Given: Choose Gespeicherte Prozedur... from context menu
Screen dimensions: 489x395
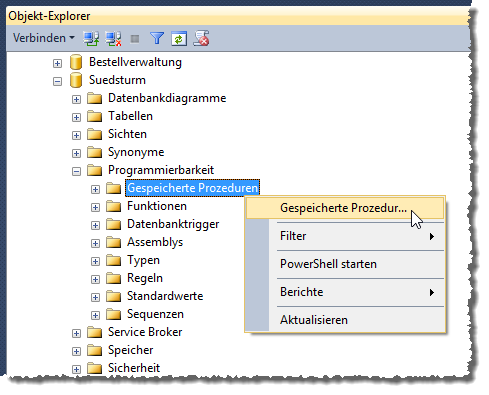Looking at the screenshot, I should tap(345, 208).
